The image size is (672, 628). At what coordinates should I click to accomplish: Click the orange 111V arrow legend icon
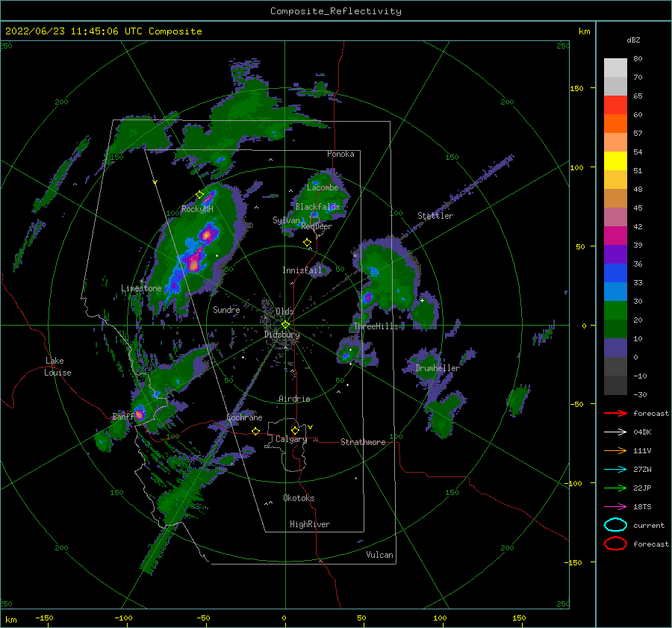click(615, 450)
